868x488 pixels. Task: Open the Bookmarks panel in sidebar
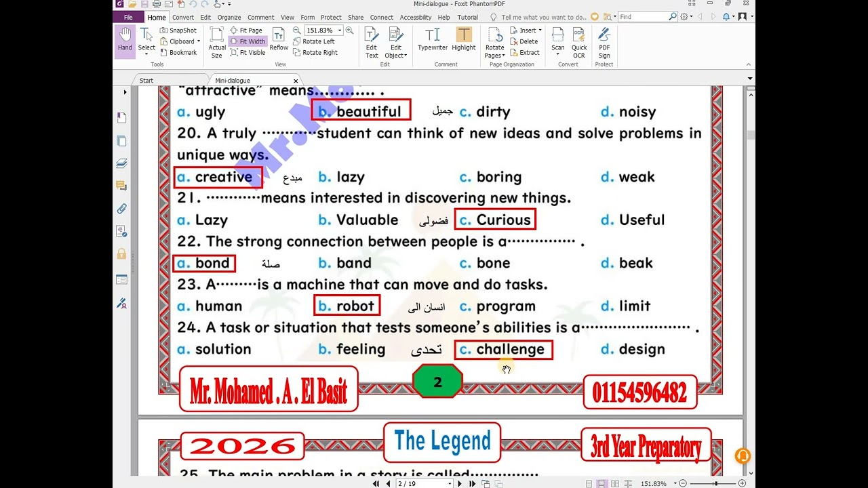click(x=122, y=117)
